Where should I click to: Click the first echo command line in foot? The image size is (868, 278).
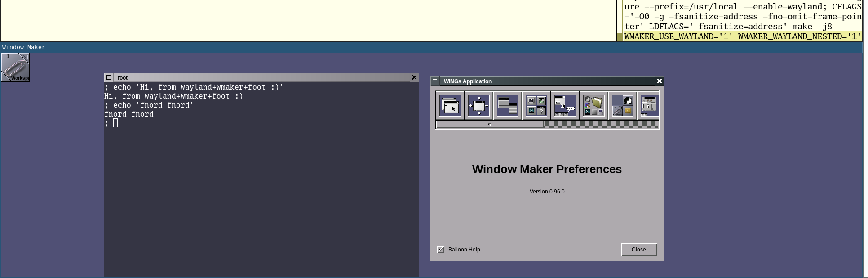194,87
